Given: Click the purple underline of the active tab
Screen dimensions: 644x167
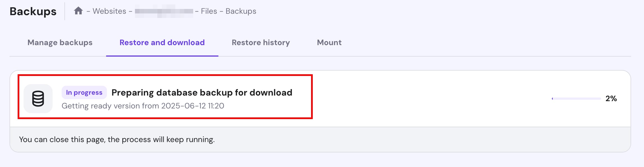Looking at the screenshot, I should 162,56.
